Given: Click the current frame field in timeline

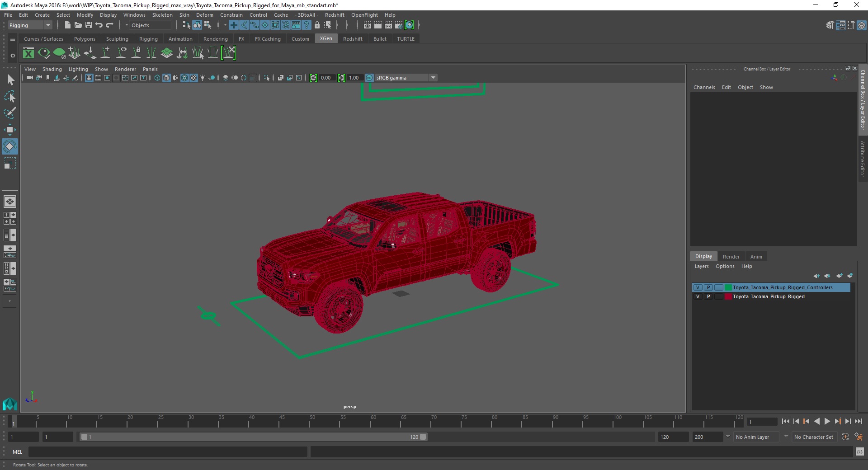Looking at the screenshot, I should click(762, 422).
